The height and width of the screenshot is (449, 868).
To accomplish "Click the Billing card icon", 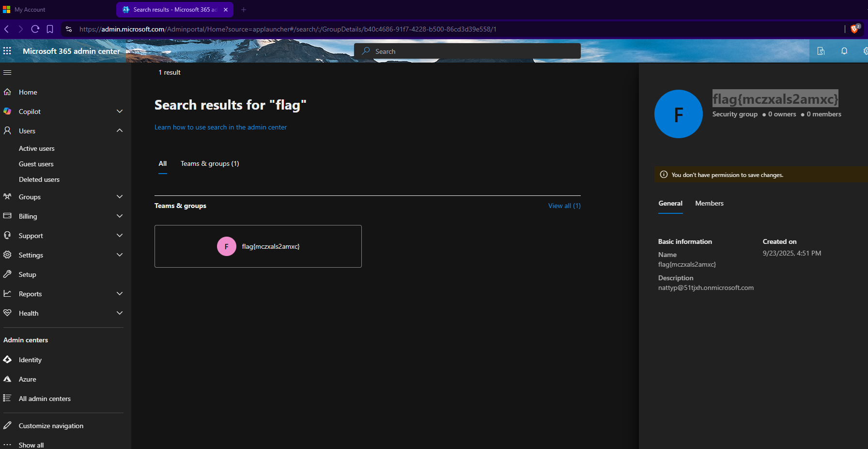I will coord(7,216).
